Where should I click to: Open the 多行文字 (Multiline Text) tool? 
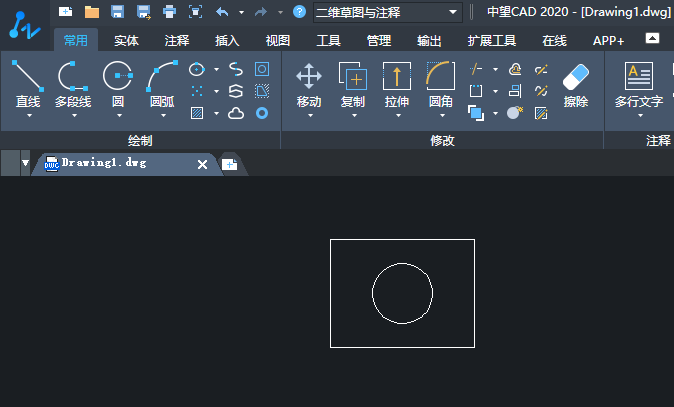tap(639, 85)
